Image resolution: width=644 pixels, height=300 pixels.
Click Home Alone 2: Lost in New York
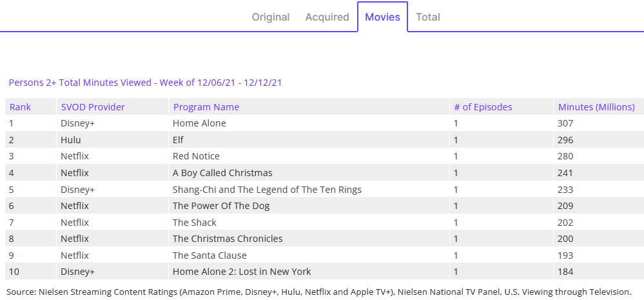(242, 272)
